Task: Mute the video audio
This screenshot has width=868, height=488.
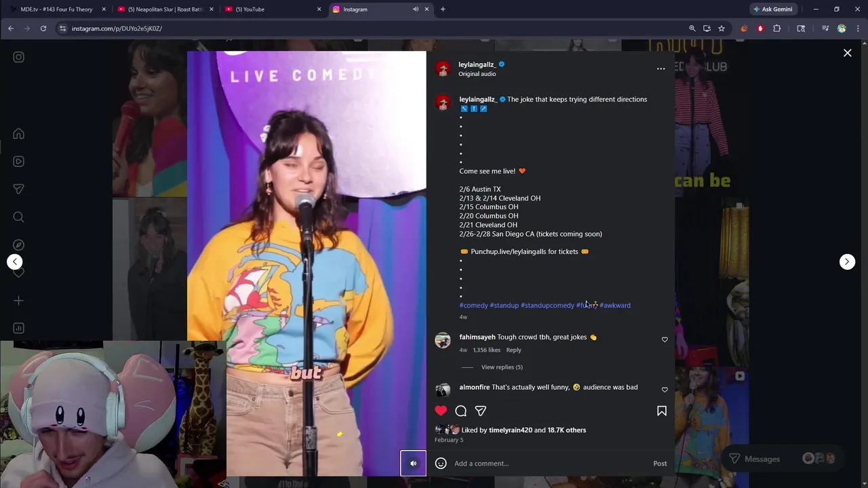Action: pos(413,464)
